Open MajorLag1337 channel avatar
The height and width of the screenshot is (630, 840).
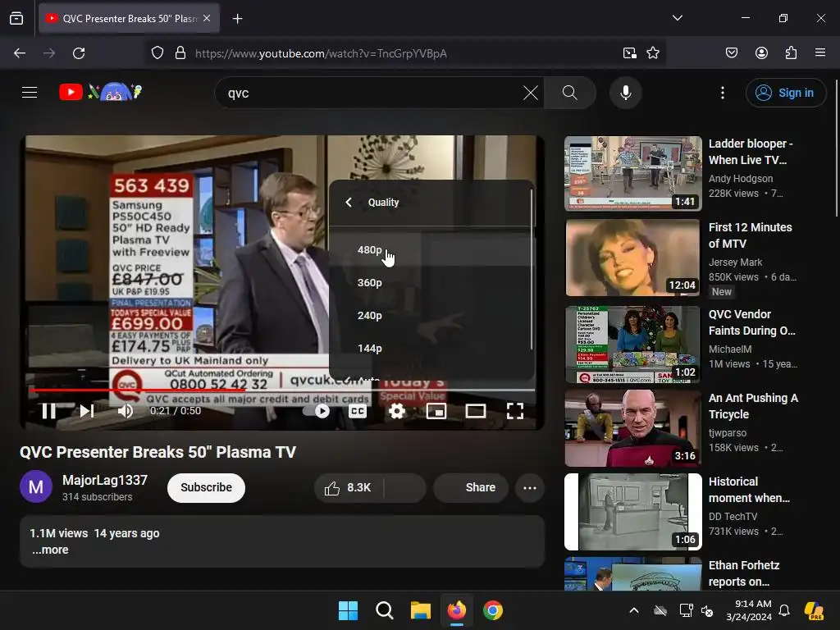36,487
